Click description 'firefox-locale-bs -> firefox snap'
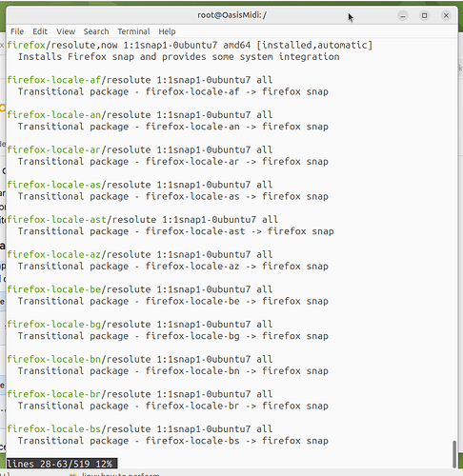 tap(237, 441)
